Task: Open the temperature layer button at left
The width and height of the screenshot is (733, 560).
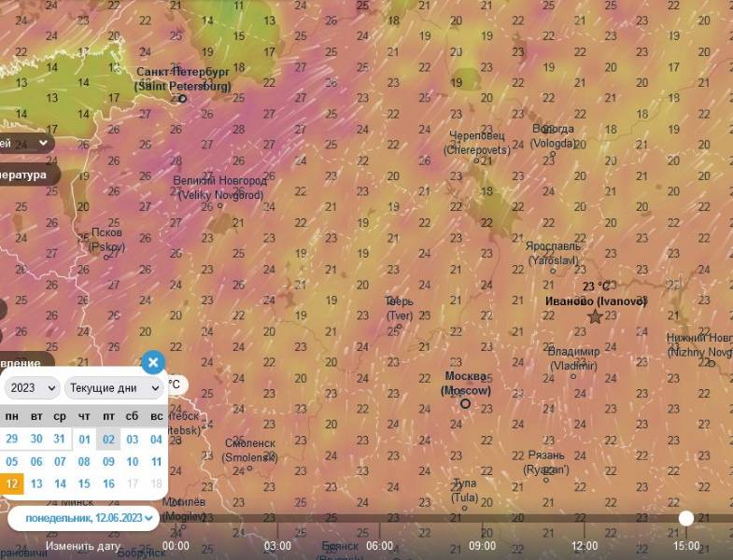Action: click(26, 175)
